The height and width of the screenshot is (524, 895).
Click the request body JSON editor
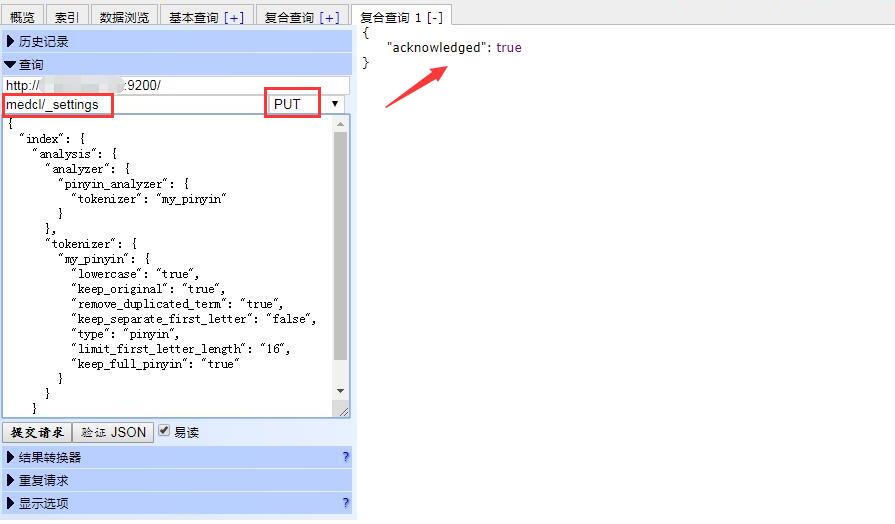tap(168, 266)
